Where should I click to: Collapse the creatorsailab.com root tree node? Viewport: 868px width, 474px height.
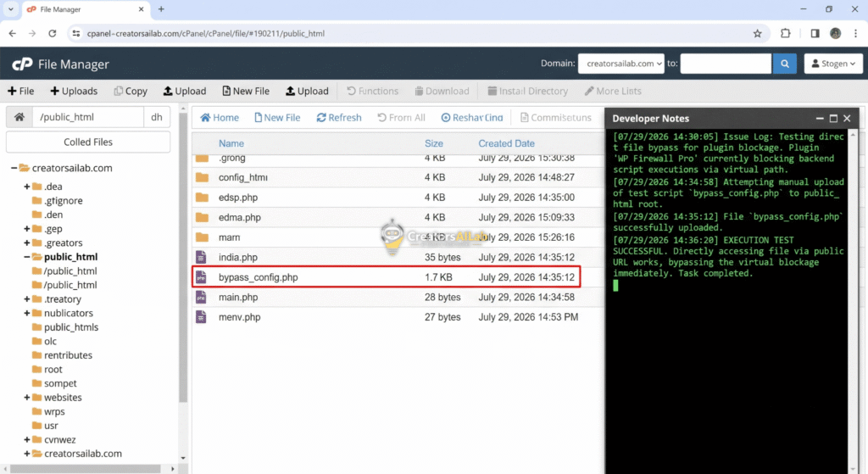click(14, 168)
